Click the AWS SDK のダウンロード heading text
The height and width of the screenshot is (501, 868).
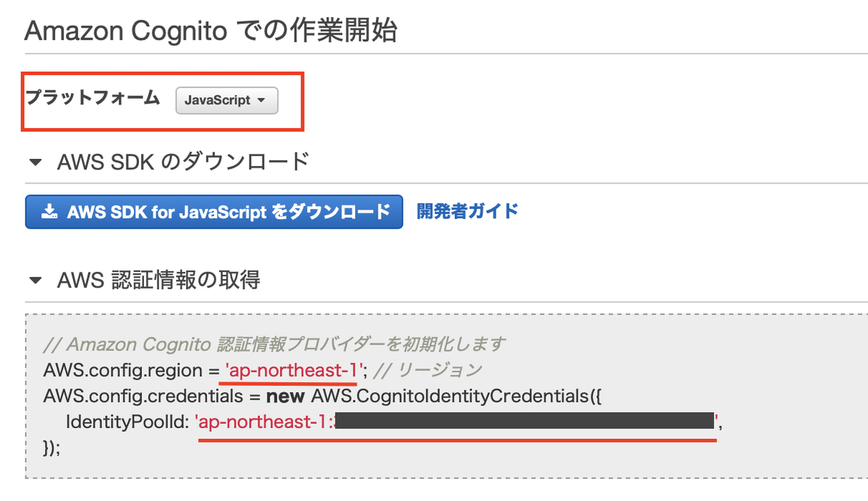click(183, 161)
